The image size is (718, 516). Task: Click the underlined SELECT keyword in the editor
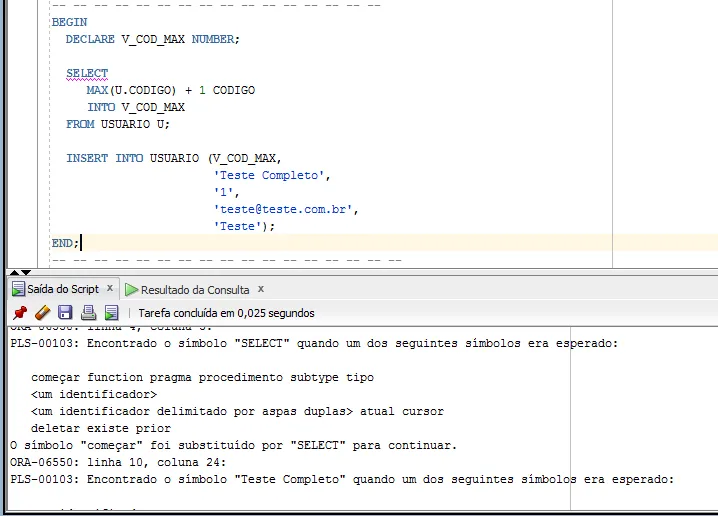pyautogui.click(x=87, y=73)
